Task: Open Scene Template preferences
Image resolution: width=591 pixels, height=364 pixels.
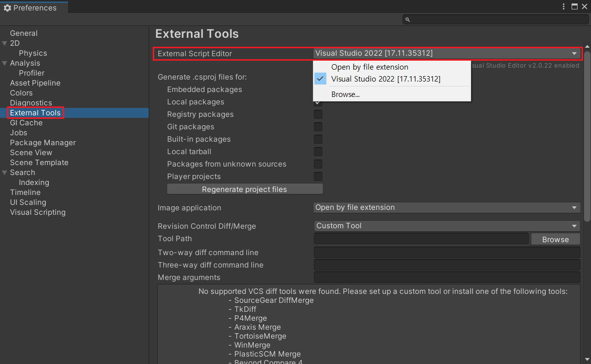Action: (x=39, y=163)
